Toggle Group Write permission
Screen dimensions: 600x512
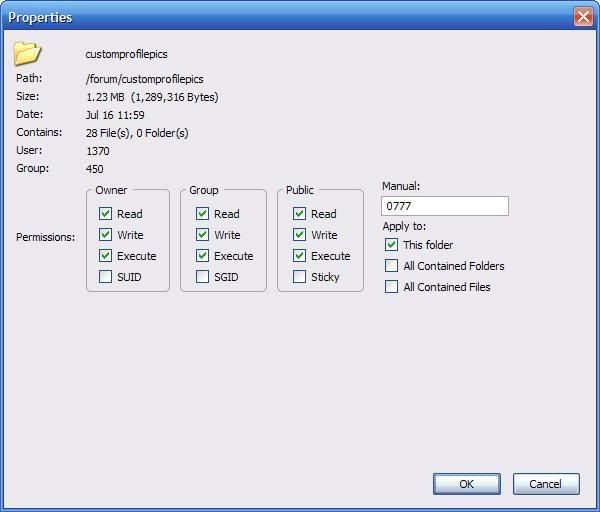point(202,235)
